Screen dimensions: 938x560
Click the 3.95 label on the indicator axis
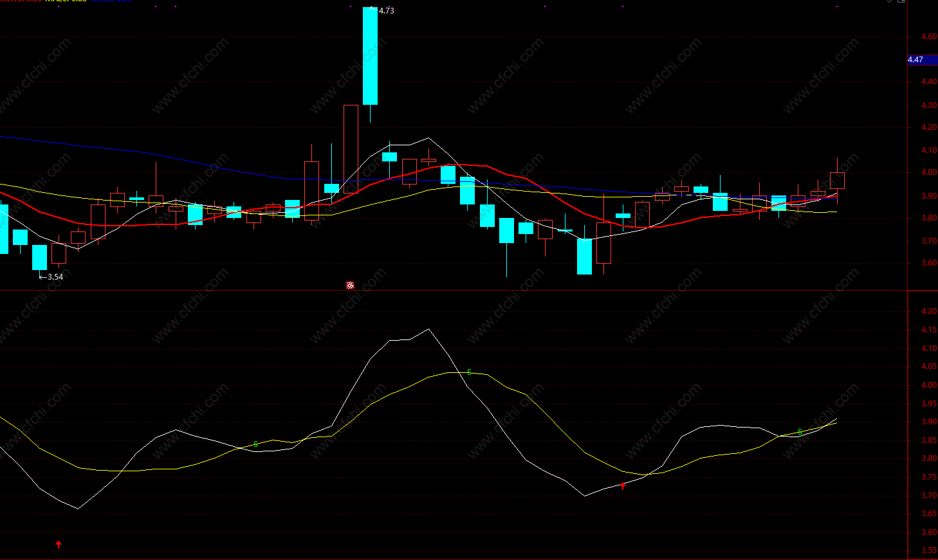[929, 404]
